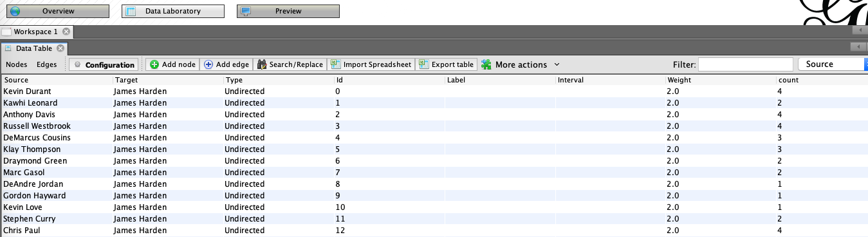Open the Data Laboratory view
This screenshot has width=868, height=237.
[x=172, y=11]
